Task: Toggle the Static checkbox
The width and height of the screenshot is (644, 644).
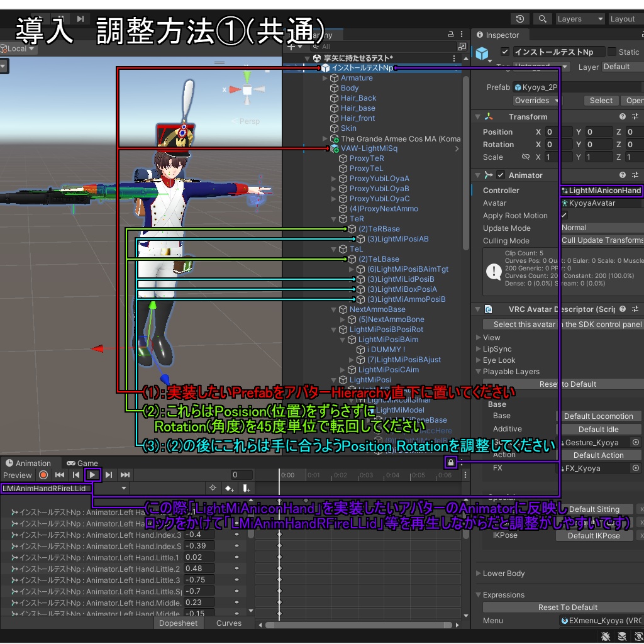Action: [x=612, y=52]
